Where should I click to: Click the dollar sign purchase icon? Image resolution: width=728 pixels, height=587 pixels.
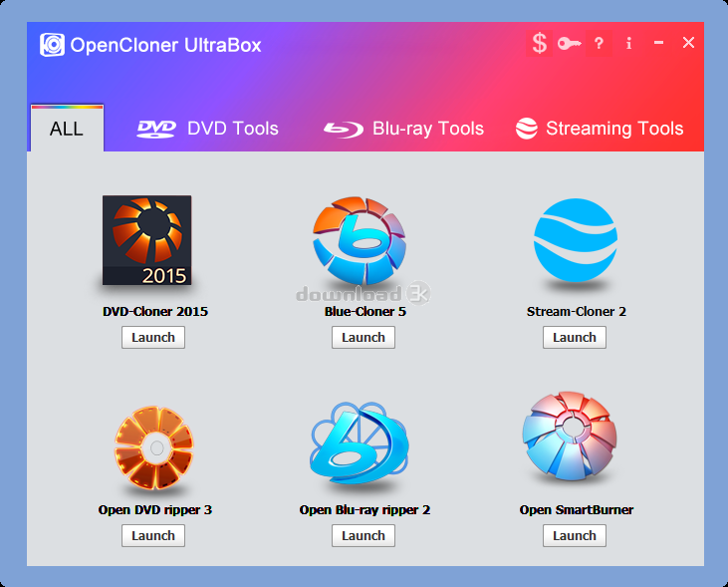539,44
